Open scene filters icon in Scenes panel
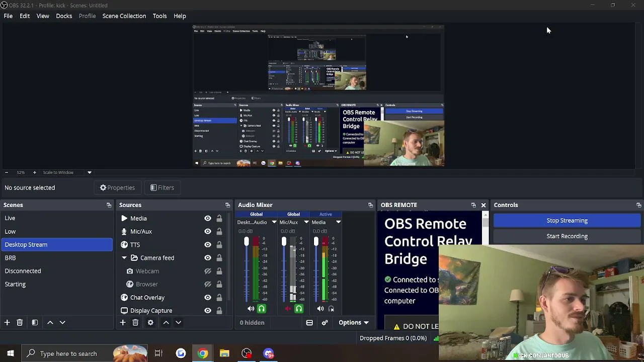This screenshot has width=644, height=362. (35, 322)
